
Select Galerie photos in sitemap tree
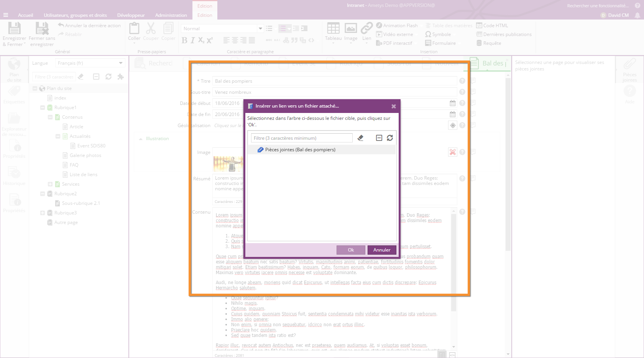coord(85,155)
